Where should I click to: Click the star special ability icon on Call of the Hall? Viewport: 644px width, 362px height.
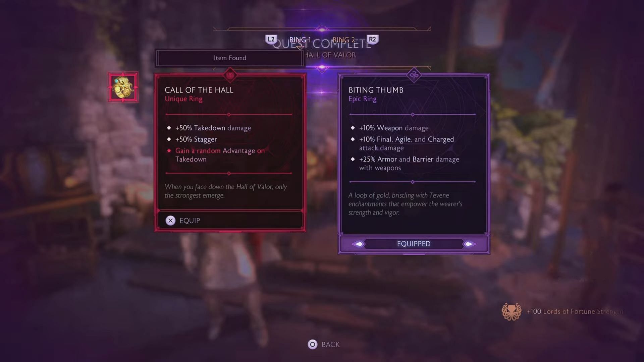(x=169, y=150)
